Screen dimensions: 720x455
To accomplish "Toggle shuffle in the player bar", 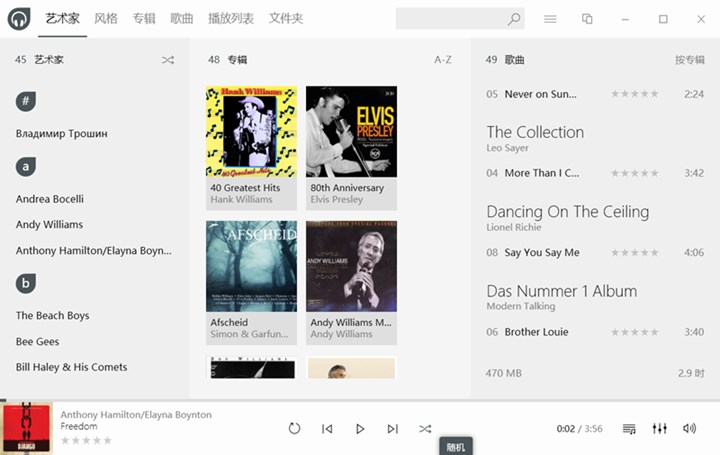I will coord(425,429).
